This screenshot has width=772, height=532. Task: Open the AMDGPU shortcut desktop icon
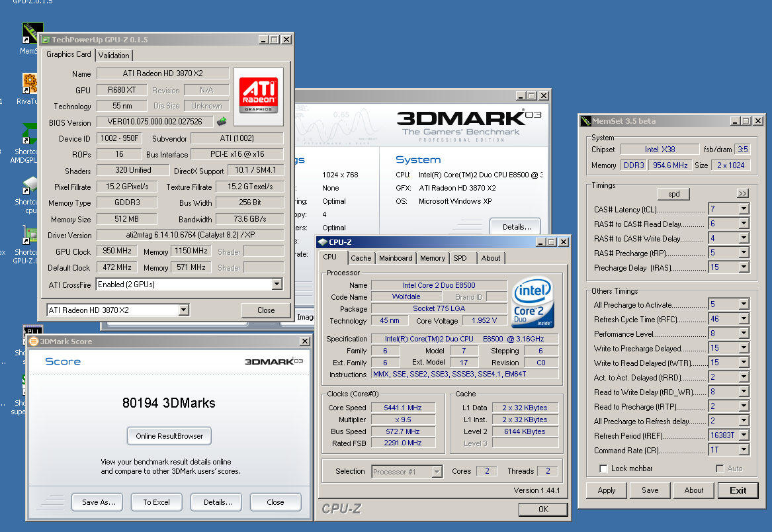(x=30, y=134)
